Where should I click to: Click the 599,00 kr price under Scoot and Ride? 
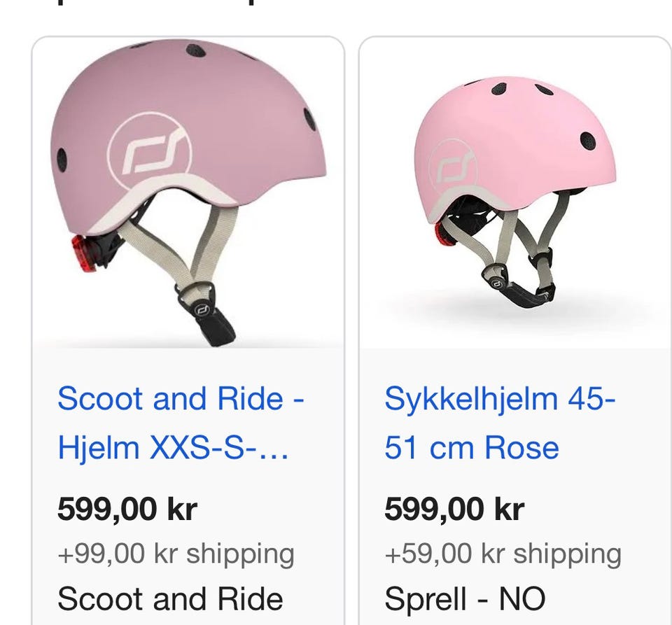[127, 510]
